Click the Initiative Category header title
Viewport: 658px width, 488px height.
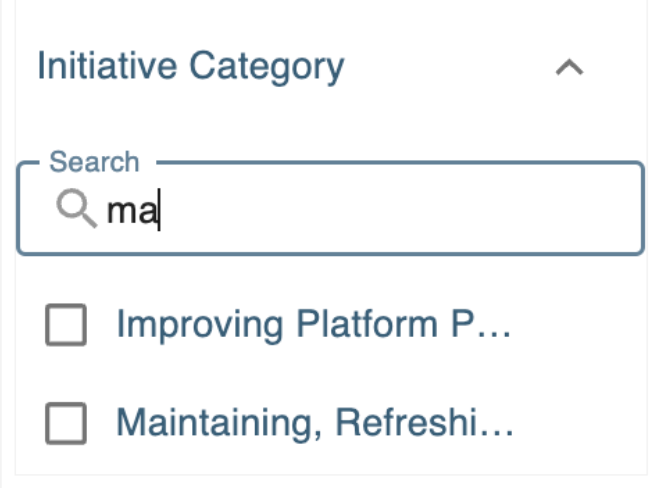pos(190,67)
